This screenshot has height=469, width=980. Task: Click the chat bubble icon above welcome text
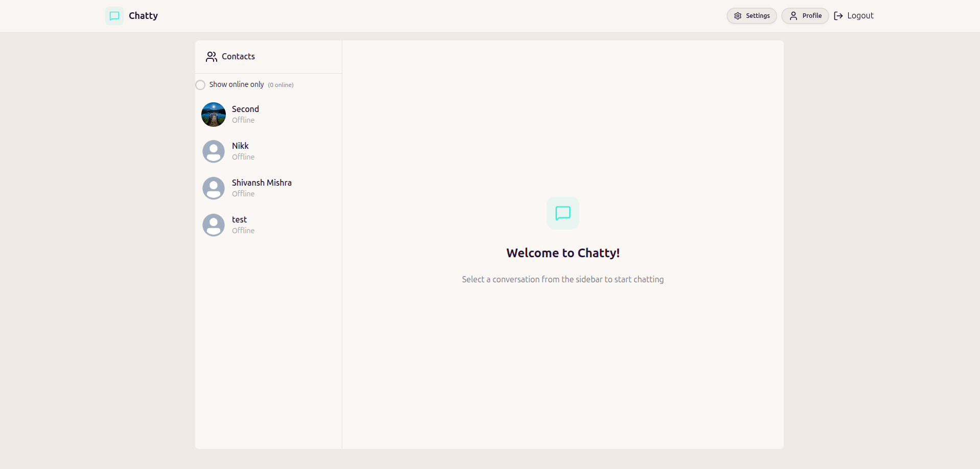[563, 213]
